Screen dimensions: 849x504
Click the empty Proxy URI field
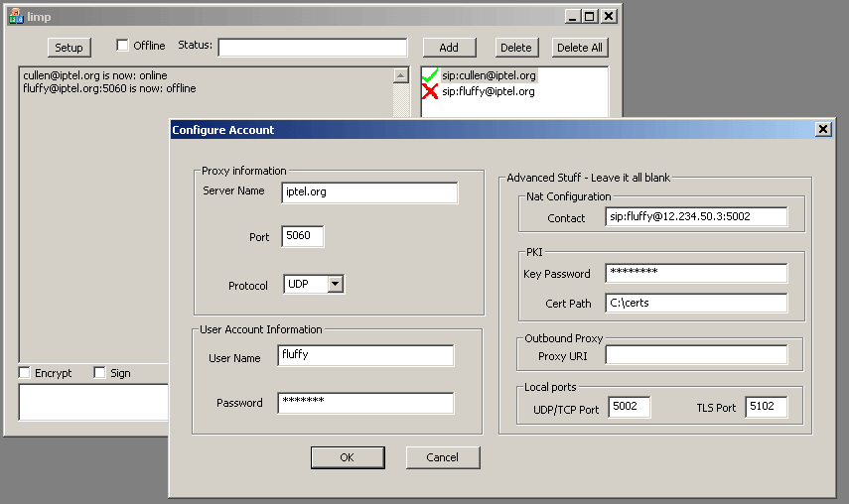click(x=696, y=355)
